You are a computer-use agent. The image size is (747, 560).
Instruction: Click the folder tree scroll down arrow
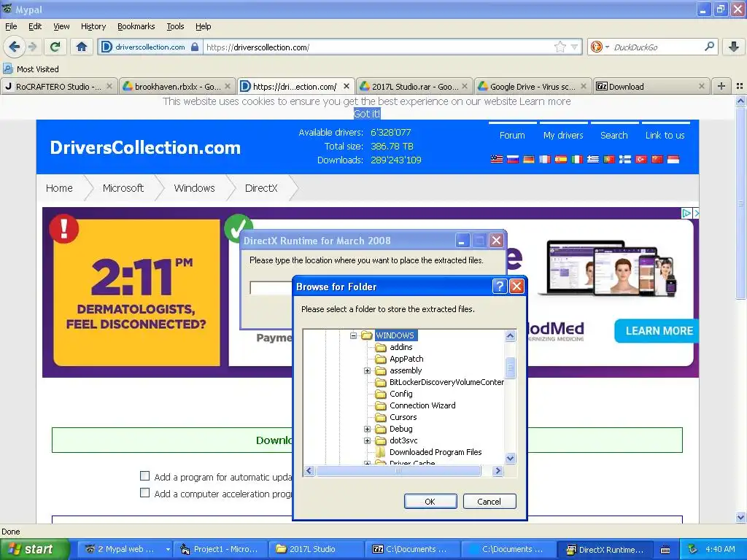coord(510,458)
